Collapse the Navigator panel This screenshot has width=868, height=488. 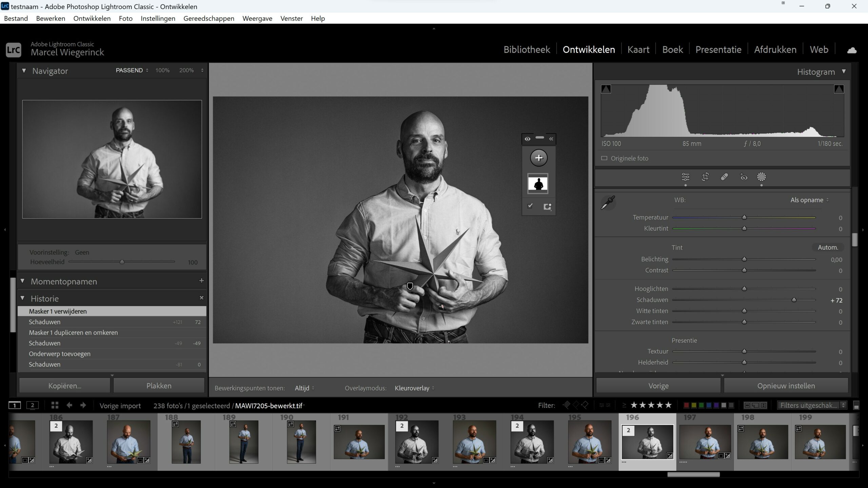(x=24, y=71)
